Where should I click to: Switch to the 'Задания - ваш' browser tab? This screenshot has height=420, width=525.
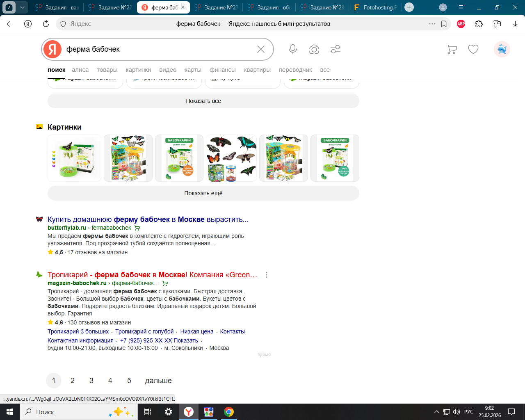(x=57, y=7)
